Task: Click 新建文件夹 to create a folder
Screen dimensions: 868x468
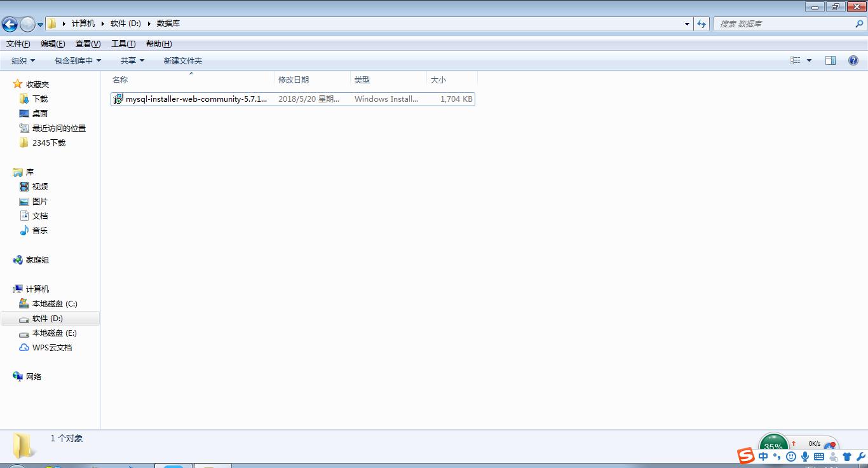Action: 183,61
